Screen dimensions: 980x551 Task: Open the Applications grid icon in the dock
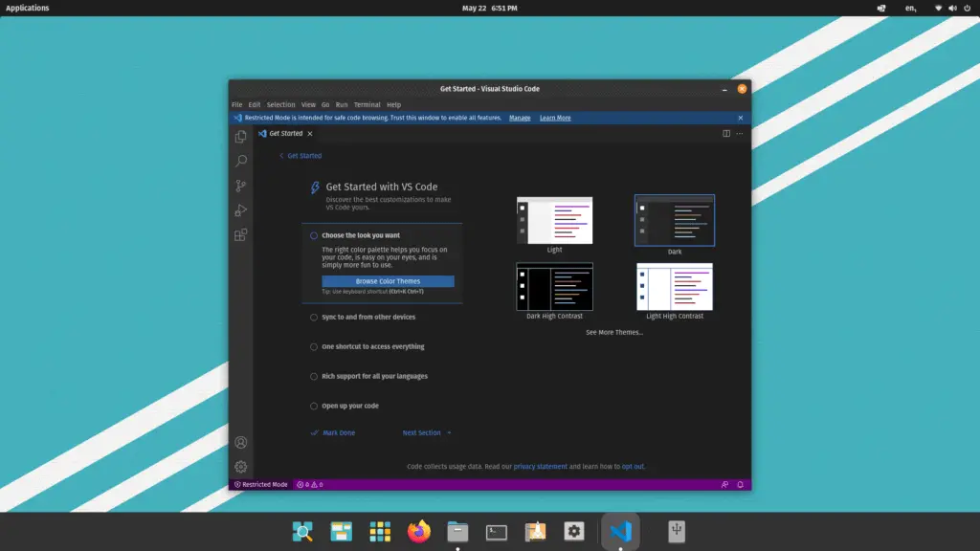point(380,532)
